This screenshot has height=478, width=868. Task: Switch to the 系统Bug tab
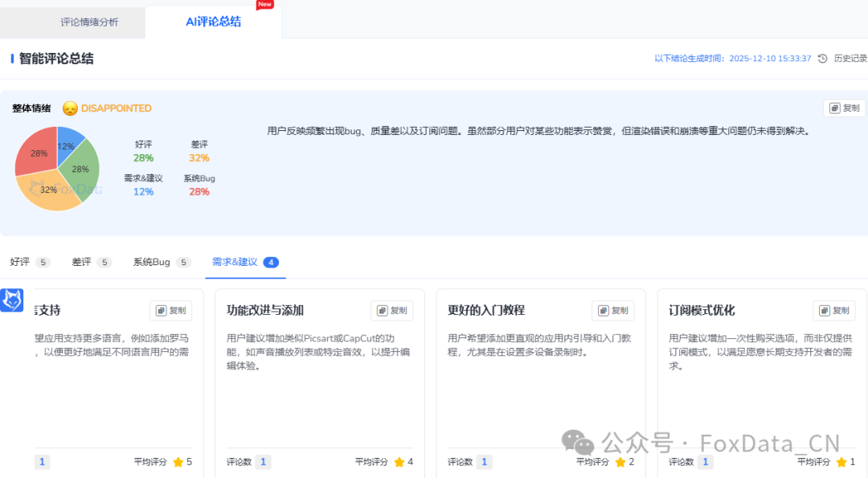pos(153,262)
